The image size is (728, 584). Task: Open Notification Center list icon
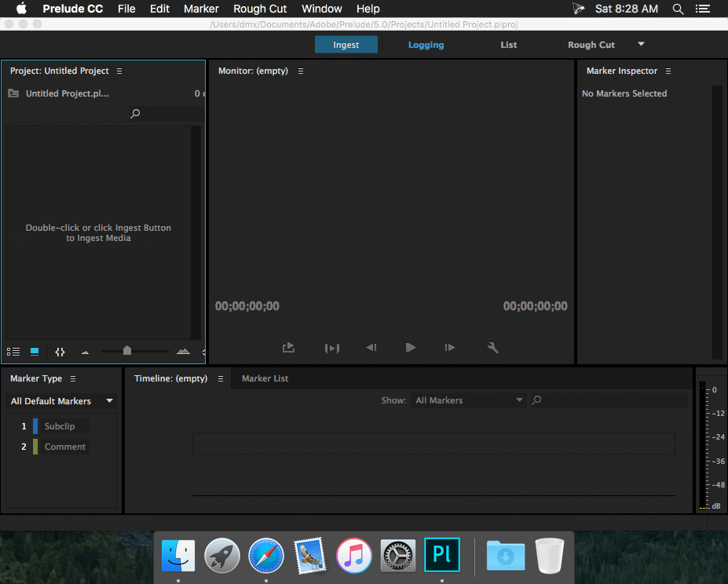(703, 9)
